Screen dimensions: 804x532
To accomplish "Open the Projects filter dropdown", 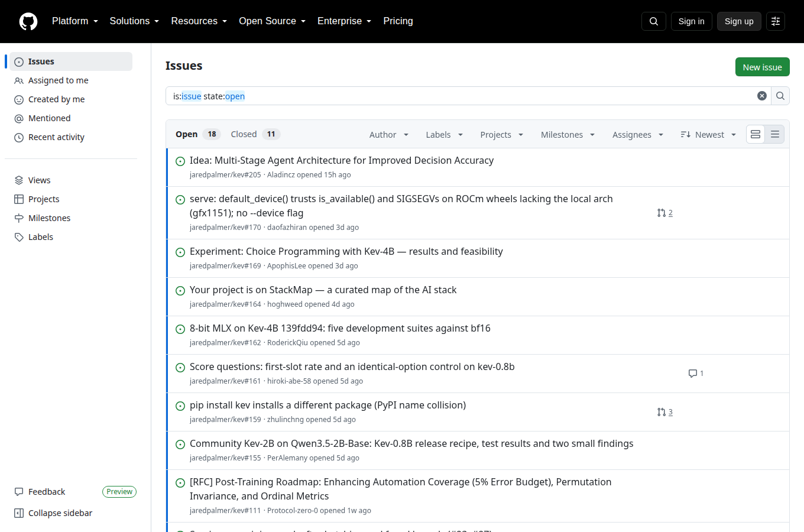I will [502, 135].
